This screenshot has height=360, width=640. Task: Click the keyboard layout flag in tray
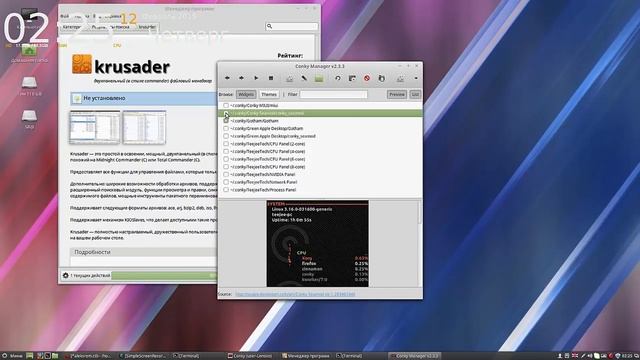(x=575, y=356)
